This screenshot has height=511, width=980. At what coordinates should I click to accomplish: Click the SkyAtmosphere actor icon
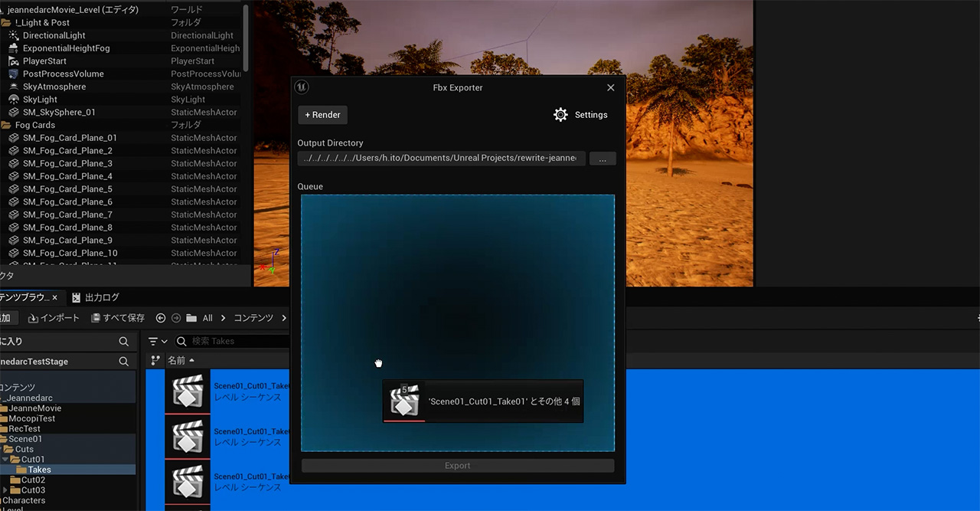(14, 87)
